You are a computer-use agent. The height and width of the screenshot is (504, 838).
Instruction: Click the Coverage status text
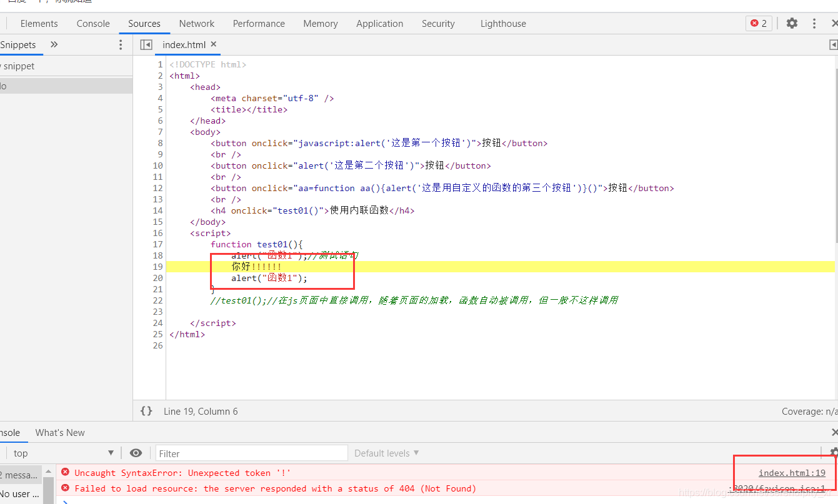[x=809, y=412]
